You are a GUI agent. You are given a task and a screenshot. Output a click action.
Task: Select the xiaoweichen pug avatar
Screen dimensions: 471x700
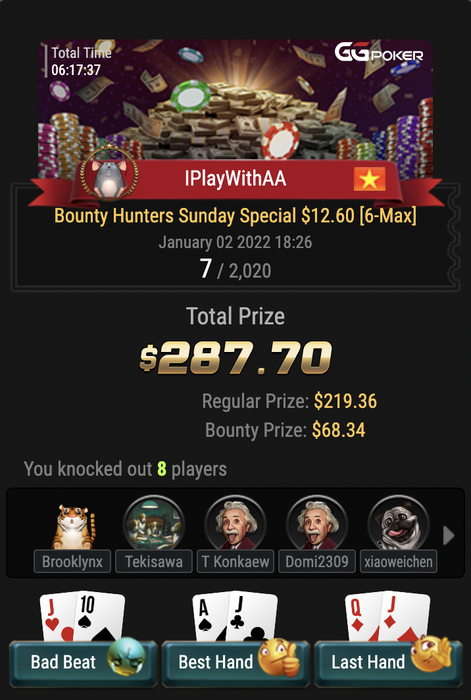coord(399,523)
